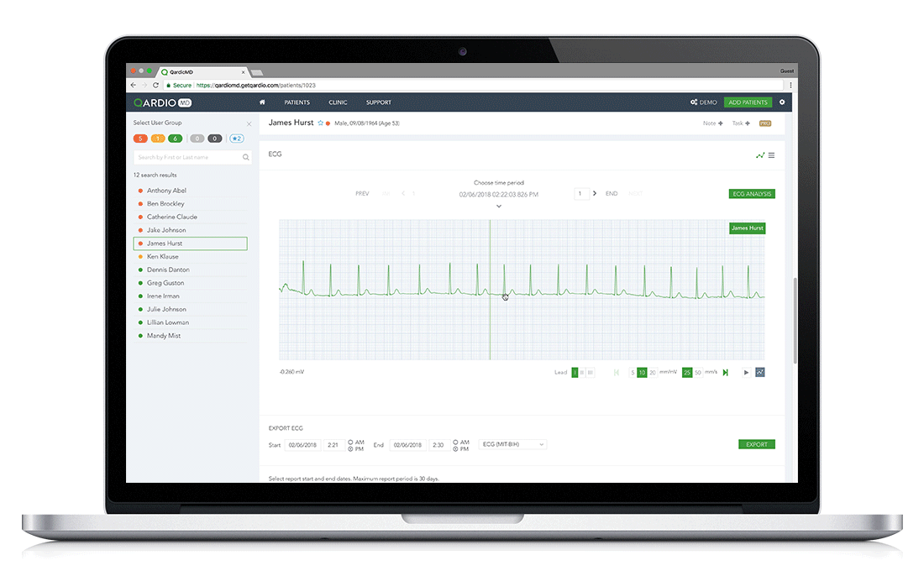Set gain to 20 mm/mV
This screenshot has height=571, width=924.
point(653,373)
